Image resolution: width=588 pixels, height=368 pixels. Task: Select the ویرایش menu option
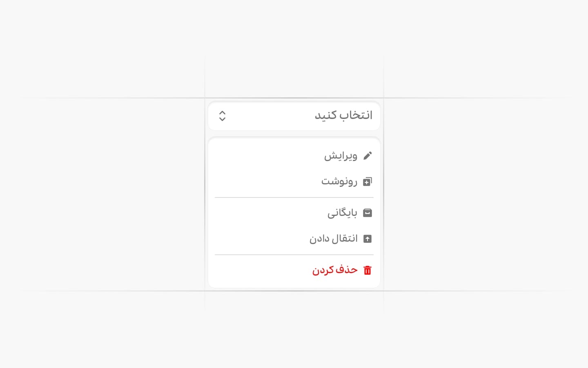[341, 156]
